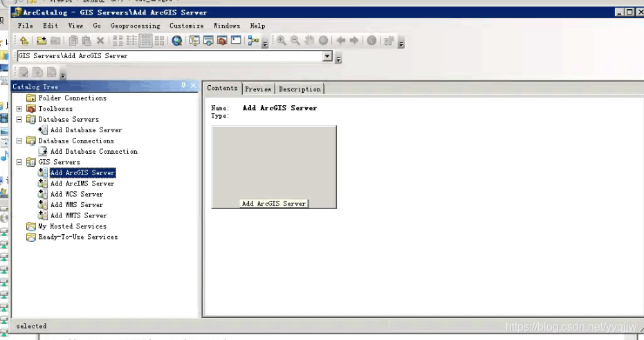Click the Export Metadata icon

point(38,72)
